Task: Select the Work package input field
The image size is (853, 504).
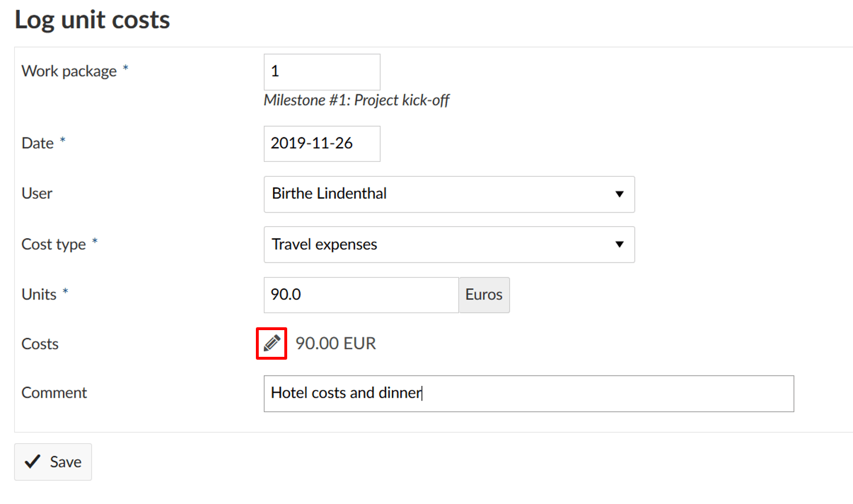Action: point(321,72)
